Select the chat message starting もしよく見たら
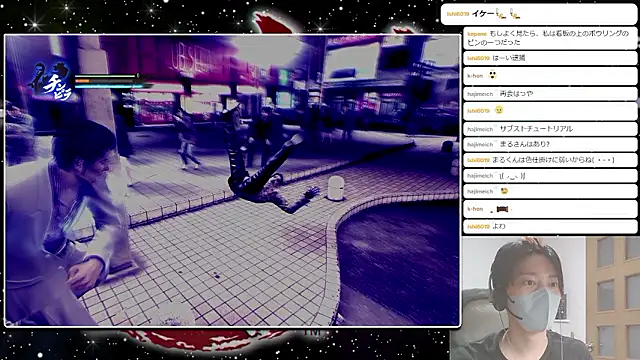 [550, 38]
